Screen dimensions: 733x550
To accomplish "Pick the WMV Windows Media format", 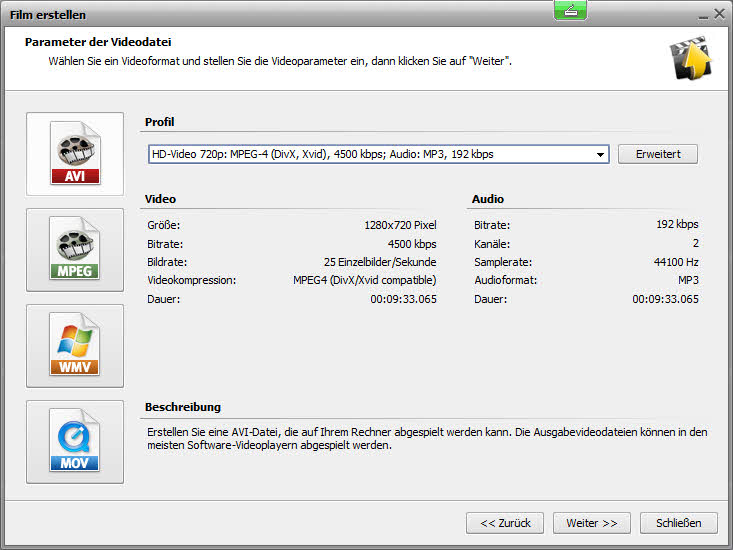I will pos(75,346).
